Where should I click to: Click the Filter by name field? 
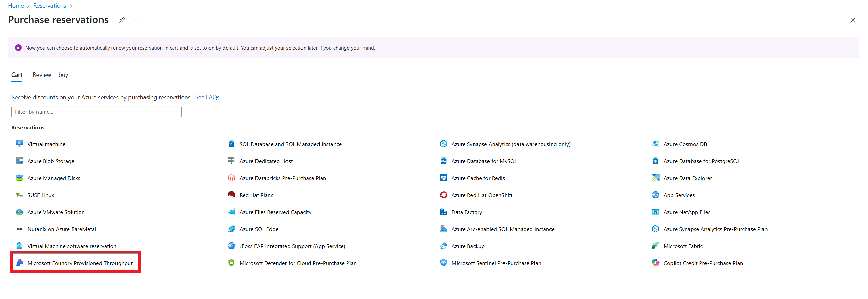click(x=96, y=112)
